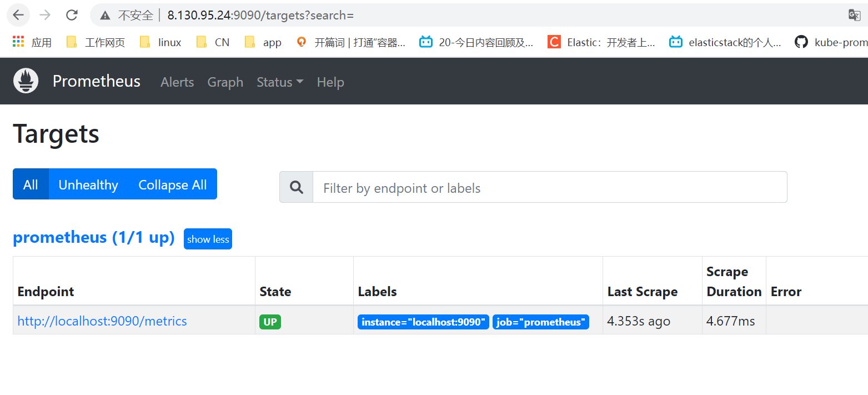Open the 开篇词 bookmark
The image size is (868, 395).
click(351, 42)
